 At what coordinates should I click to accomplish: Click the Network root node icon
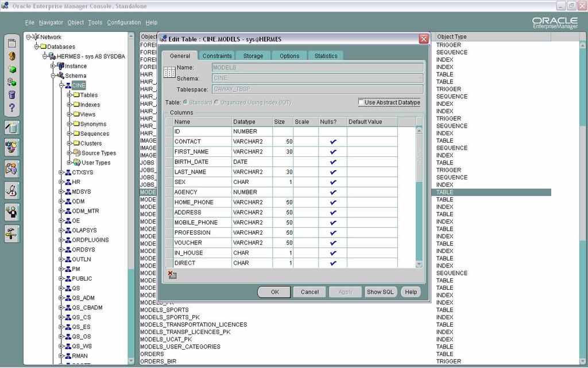36,36
